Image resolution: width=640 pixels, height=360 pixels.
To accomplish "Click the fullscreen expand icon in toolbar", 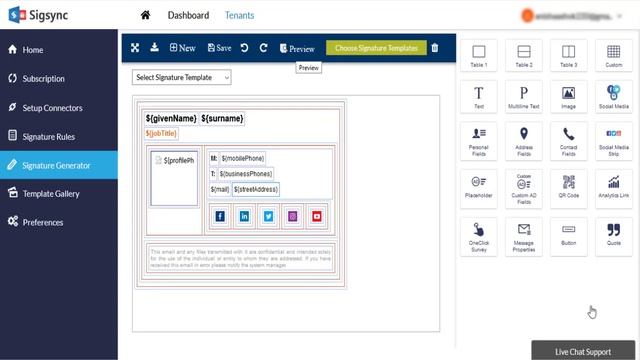I will coord(135,48).
